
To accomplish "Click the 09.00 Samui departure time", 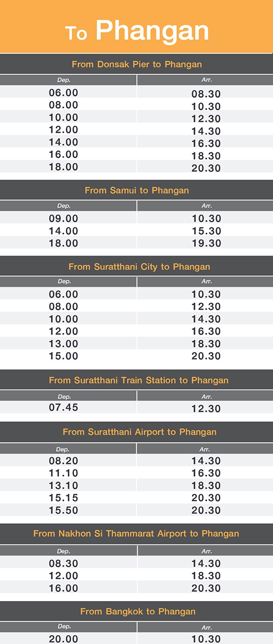I will (63, 218).
